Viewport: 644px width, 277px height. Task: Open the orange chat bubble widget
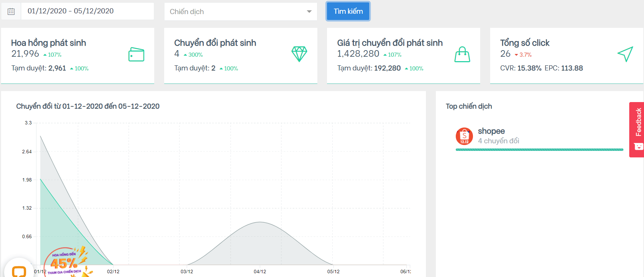tap(19, 271)
